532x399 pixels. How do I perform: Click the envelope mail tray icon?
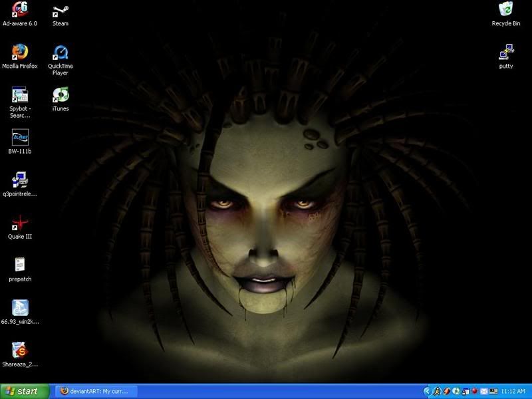click(x=484, y=392)
